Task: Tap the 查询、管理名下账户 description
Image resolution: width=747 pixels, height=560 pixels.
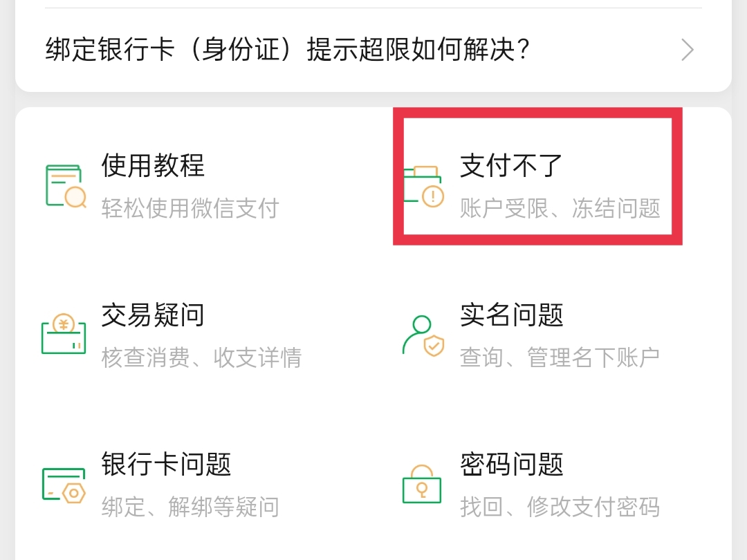Action: click(560, 357)
